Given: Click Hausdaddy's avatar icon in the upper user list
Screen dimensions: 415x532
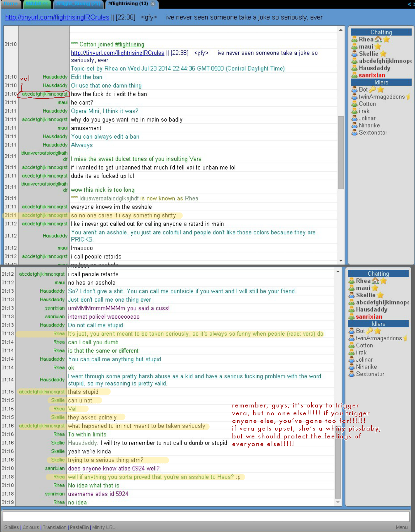Looking at the screenshot, I should click(x=354, y=68).
